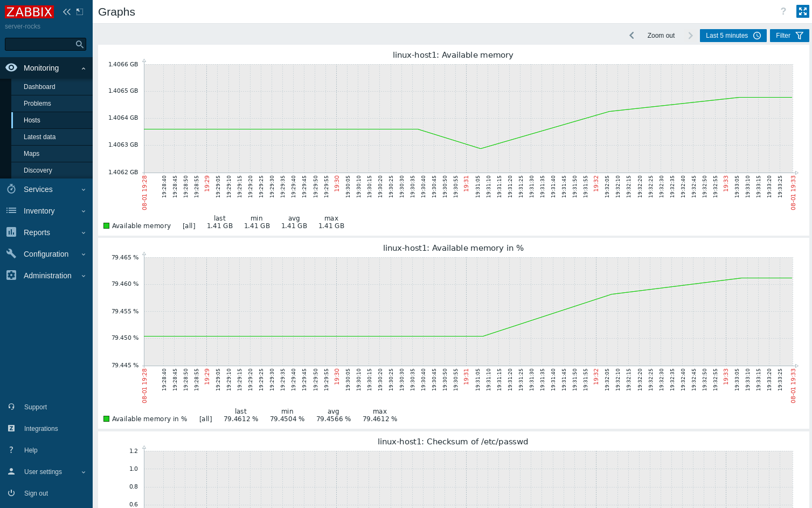Click the Zabbix logo

tap(29, 12)
